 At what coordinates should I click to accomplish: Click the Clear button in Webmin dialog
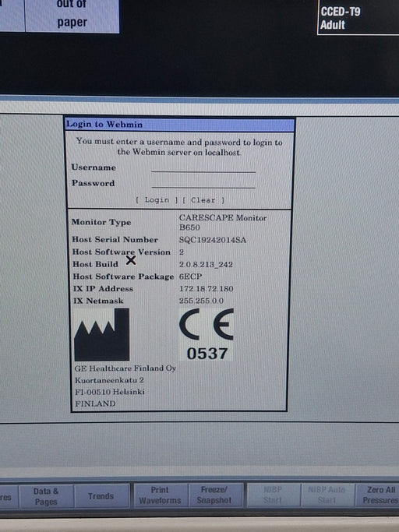[203, 200]
